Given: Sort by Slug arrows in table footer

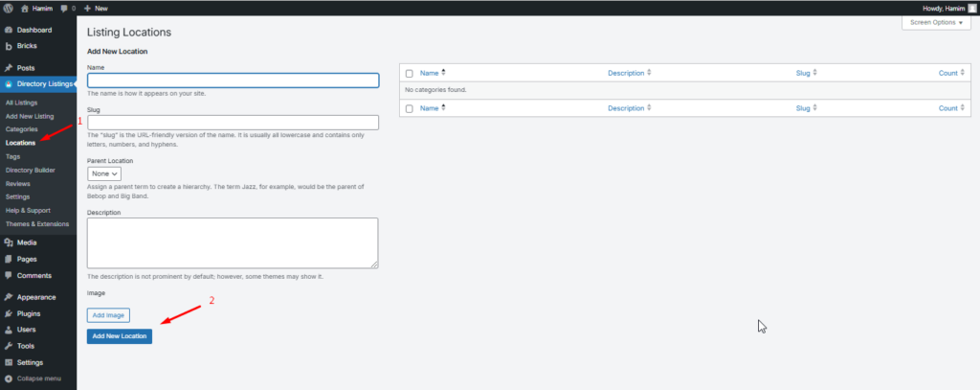Looking at the screenshot, I should [x=814, y=107].
